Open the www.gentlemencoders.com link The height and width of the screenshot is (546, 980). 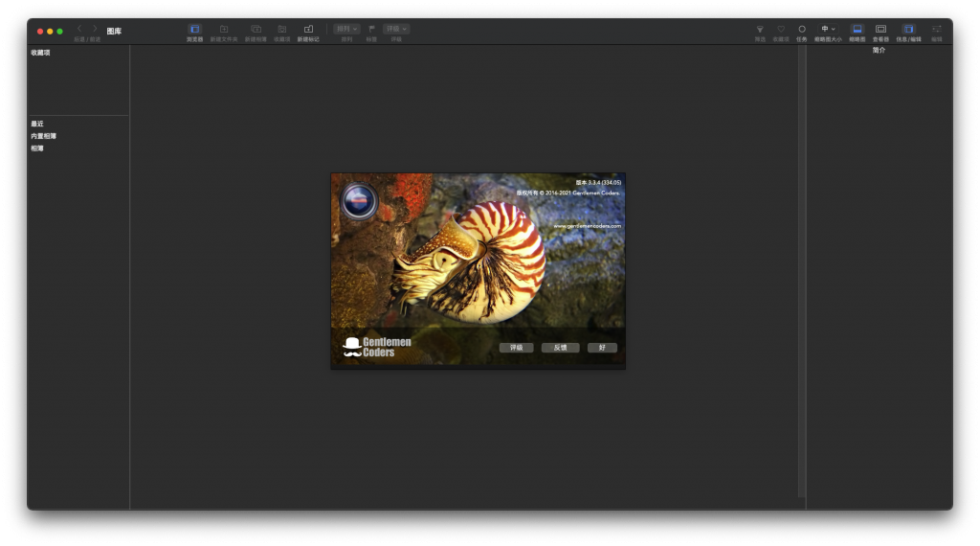tap(587, 226)
